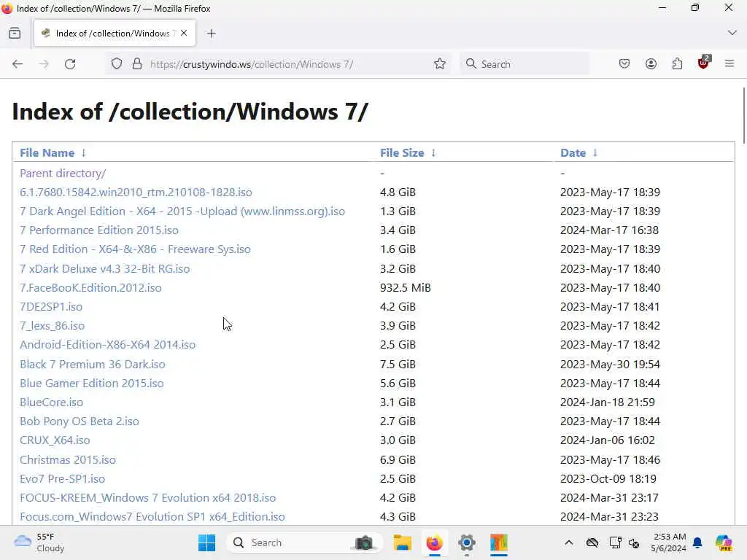Click the 7.5 GiB file size cell
747x560 pixels.
pyautogui.click(x=398, y=365)
